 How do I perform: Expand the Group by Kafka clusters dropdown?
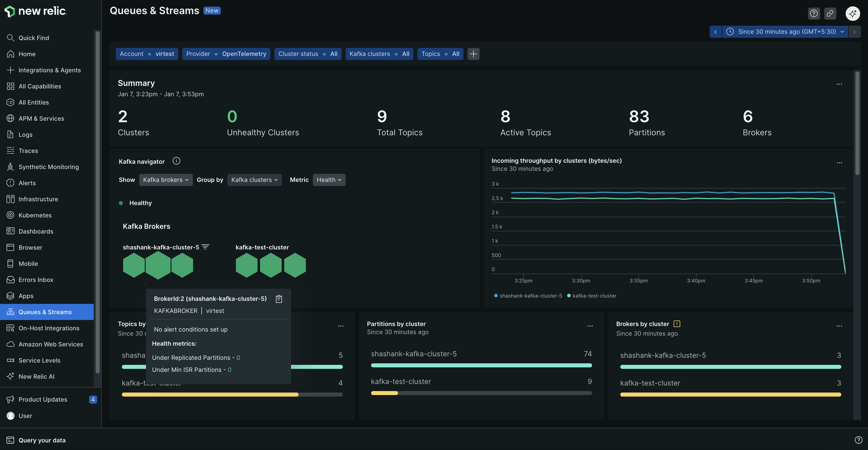255,180
